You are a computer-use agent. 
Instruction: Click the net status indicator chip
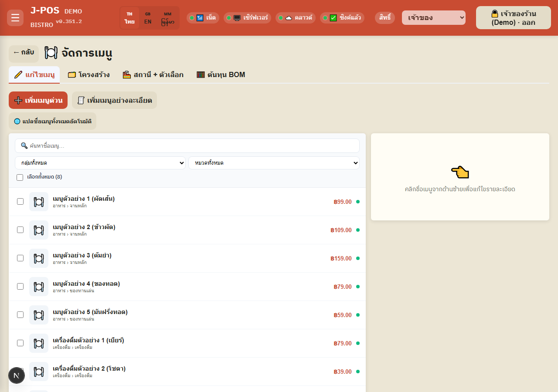point(203,18)
